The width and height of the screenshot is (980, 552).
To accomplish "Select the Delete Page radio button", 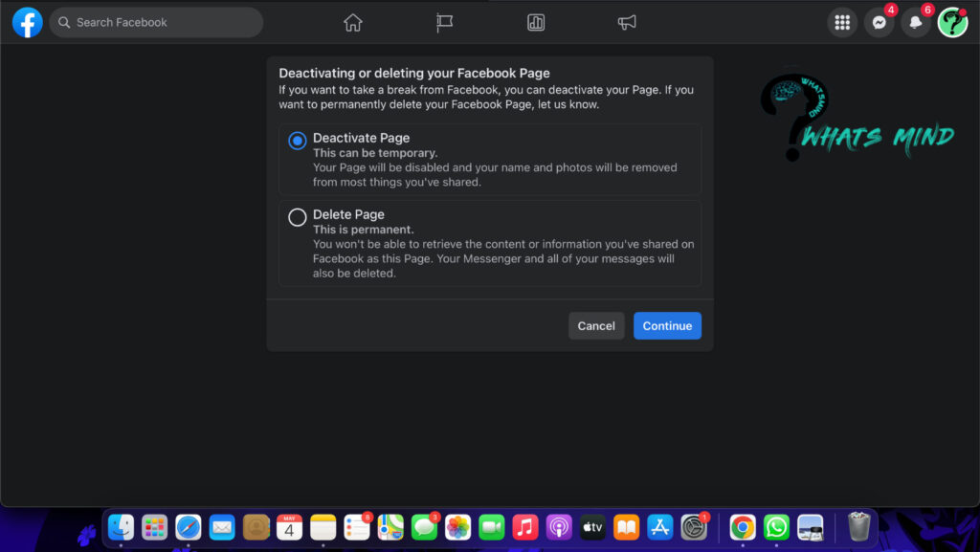I will [x=298, y=216].
